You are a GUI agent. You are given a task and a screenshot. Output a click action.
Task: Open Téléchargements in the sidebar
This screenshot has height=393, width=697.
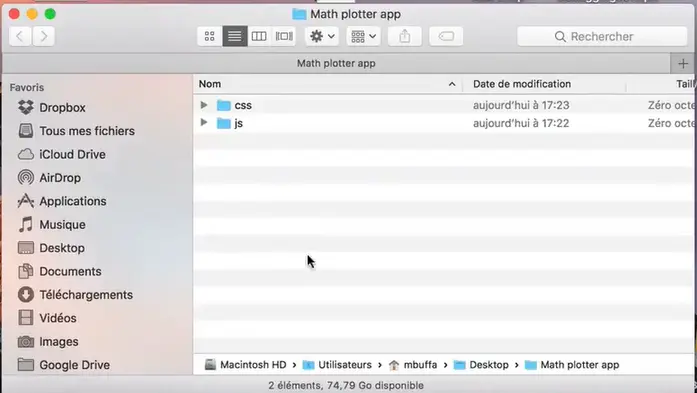tap(86, 295)
